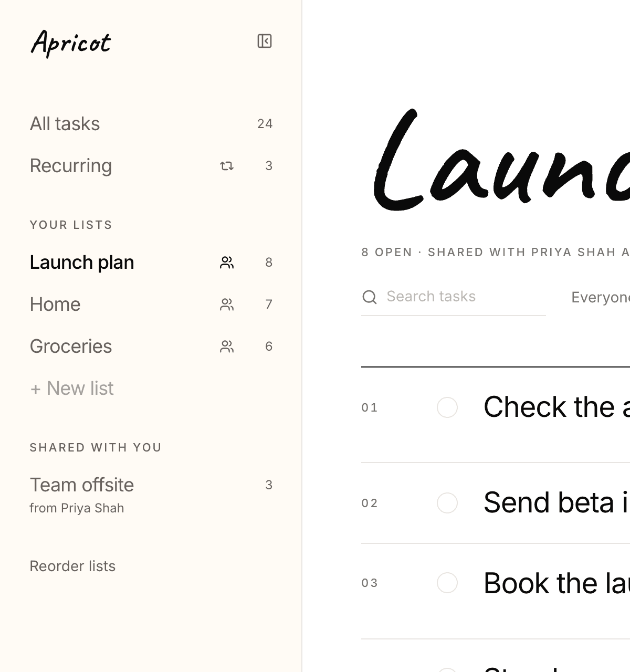Click the shared people icon for Launch plan
Viewport: 630px width, 672px height.
(227, 262)
